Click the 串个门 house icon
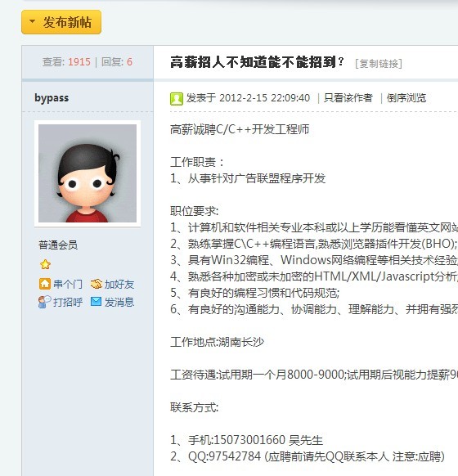The height and width of the screenshot is (476, 458). 45,284
